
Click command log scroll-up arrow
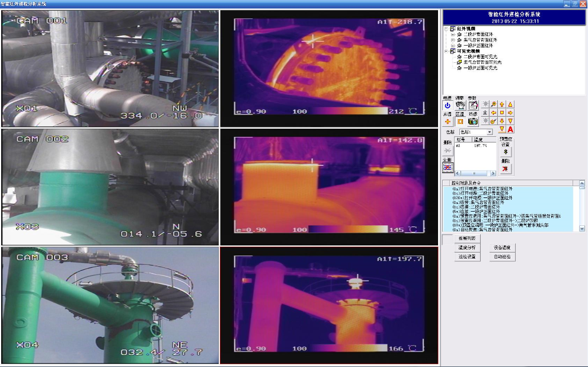(582, 184)
